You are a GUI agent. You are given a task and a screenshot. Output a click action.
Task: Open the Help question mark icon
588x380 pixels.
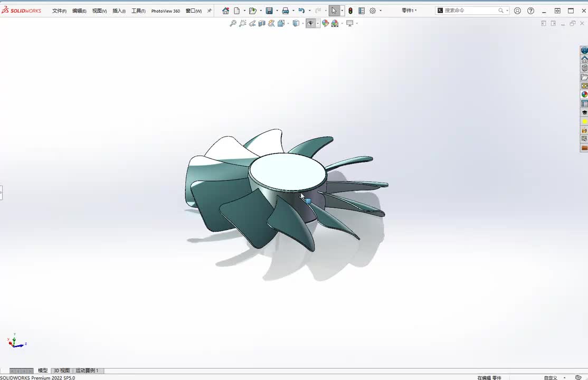[x=530, y=11]
